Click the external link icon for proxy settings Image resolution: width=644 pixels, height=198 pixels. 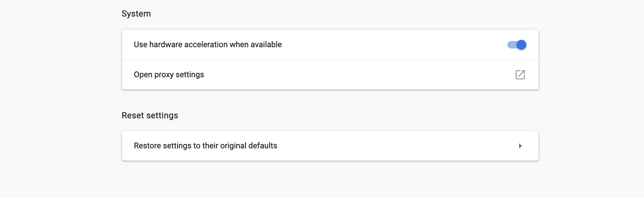point(520,75)
